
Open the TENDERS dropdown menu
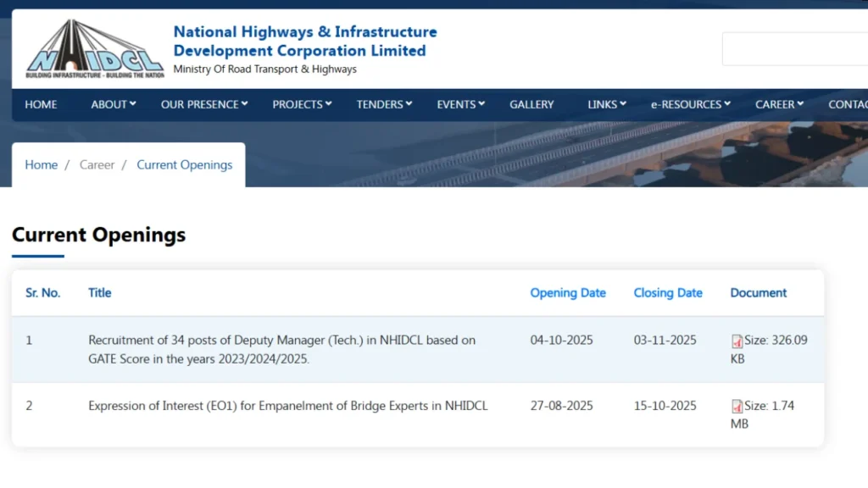click(384, 104)
